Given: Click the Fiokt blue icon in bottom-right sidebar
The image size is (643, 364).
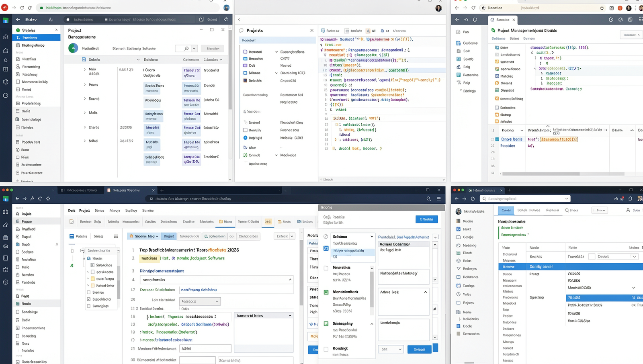Looking at the screenshot, I should pyautogui.click(x=459, y=229).
